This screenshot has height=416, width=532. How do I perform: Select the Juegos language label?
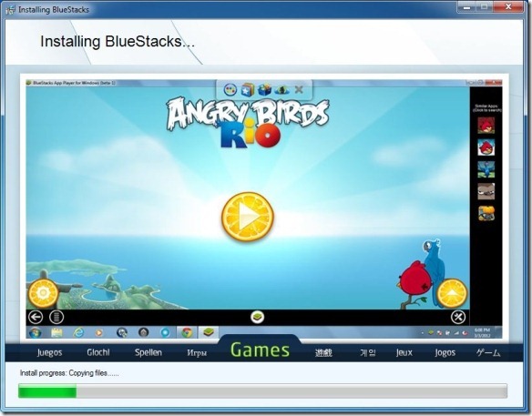(49, 352)
